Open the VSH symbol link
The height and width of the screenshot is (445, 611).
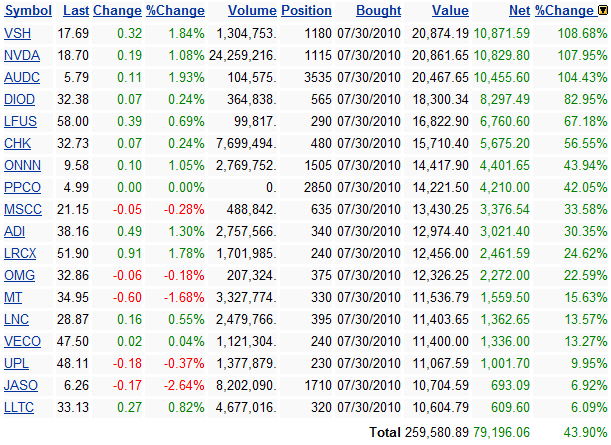[18, 34]
